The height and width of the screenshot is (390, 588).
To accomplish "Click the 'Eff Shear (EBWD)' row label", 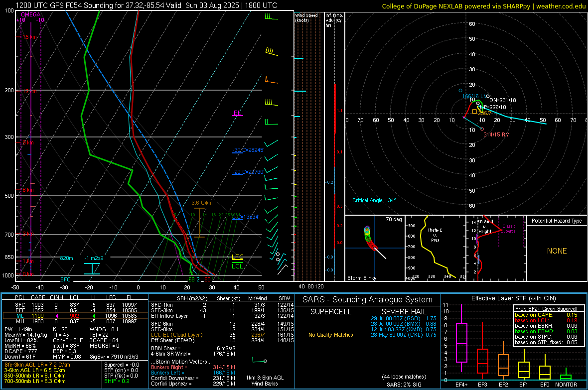I will point(173,341).
